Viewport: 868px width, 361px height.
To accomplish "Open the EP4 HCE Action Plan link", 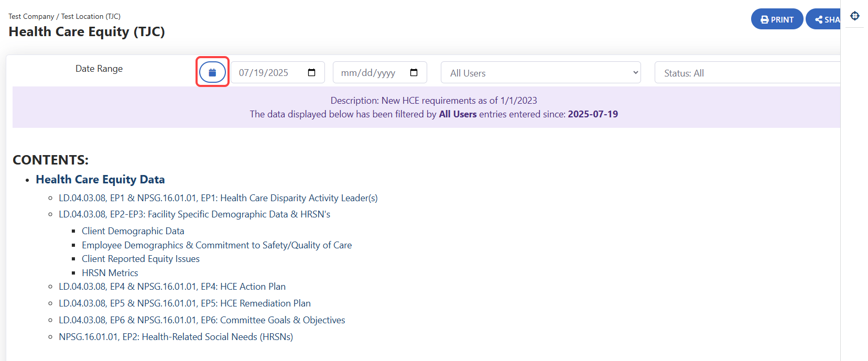I will click(172, 287).
